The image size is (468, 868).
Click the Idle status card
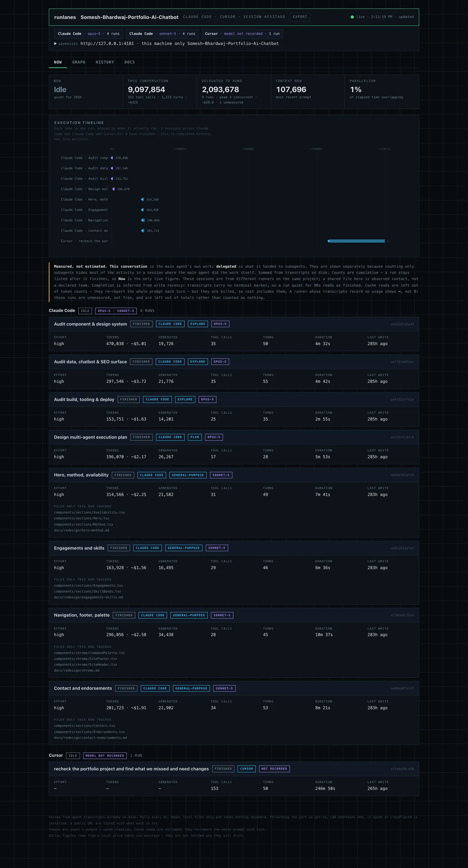tap(86, 92)
